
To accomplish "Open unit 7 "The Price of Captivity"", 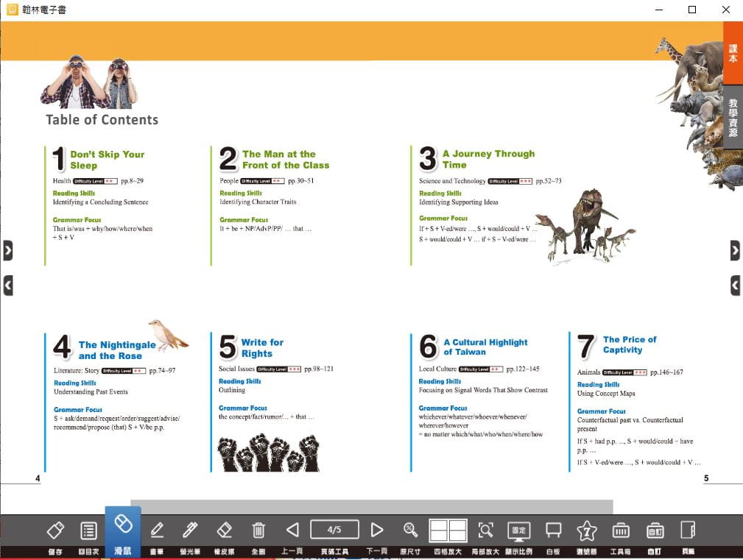I will [x=630, y=344].
